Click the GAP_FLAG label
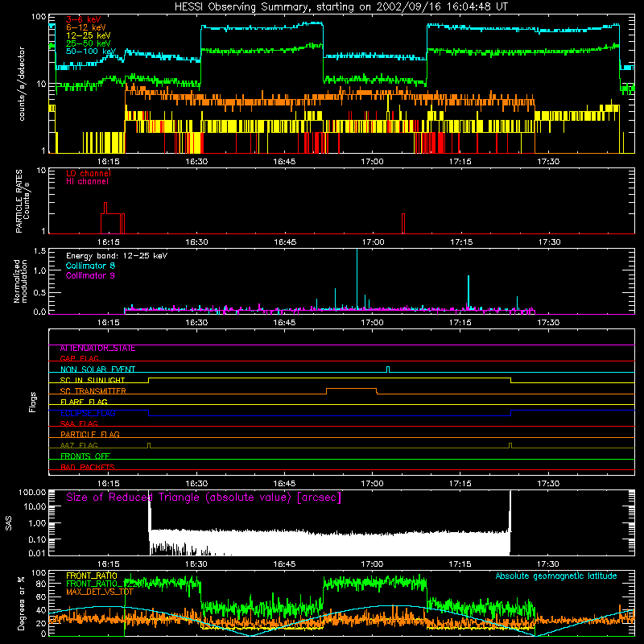The image size is (644, 644). (79, 358)
